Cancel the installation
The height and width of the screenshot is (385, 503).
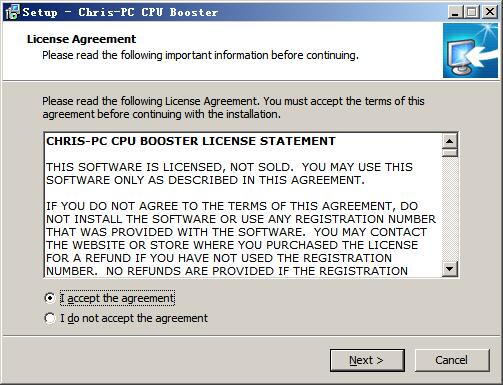tap(452, 360)
